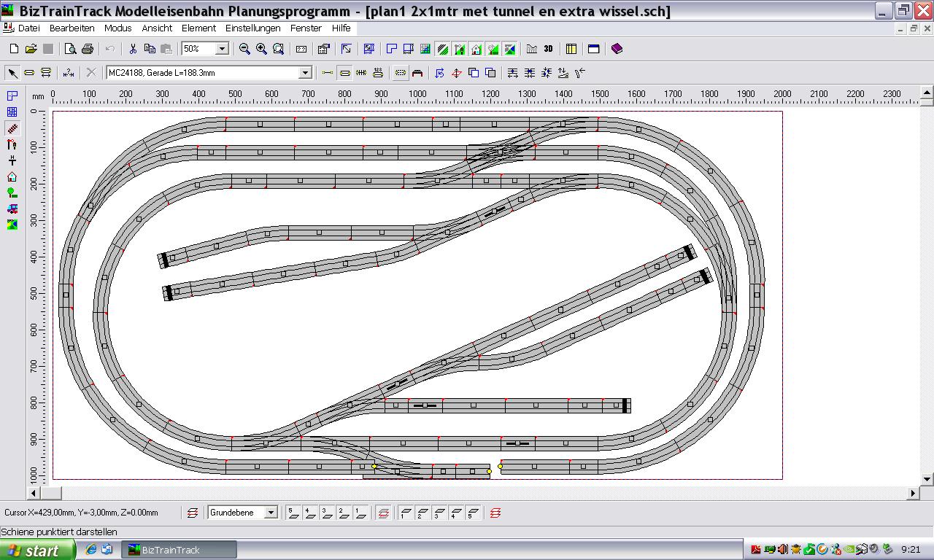Open the Element menu
The height and width of the screenshot is (560, 934).
(198, 28)
